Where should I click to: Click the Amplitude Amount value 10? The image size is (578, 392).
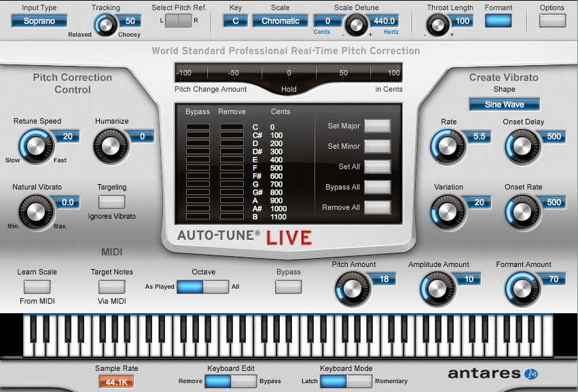(x=469, y=279)
